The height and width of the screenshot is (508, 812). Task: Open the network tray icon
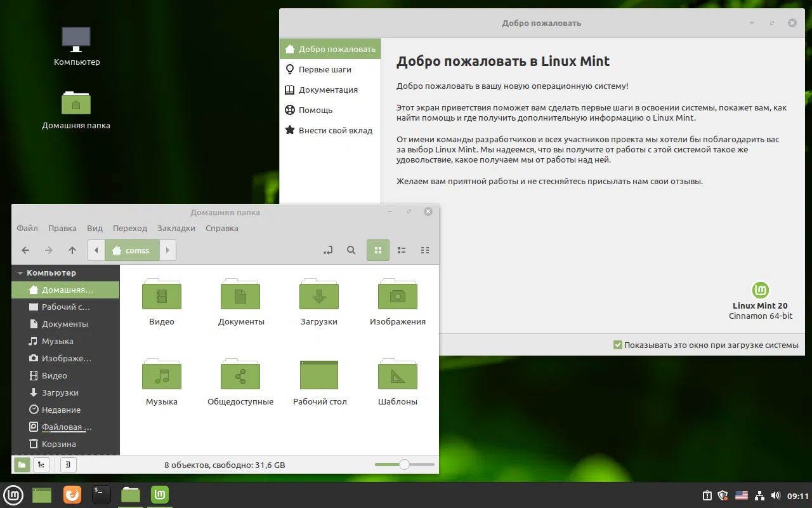tap(759, 495)
